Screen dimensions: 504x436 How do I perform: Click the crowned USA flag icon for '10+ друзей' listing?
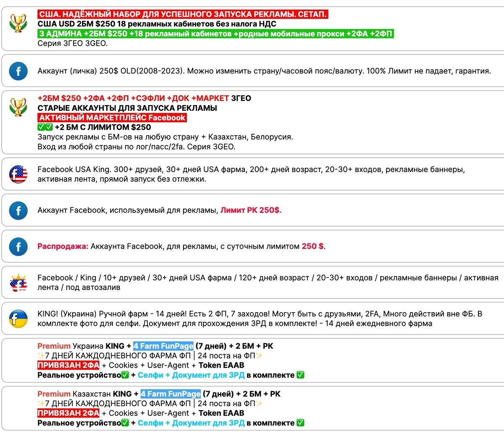click(x=18, y=283)
